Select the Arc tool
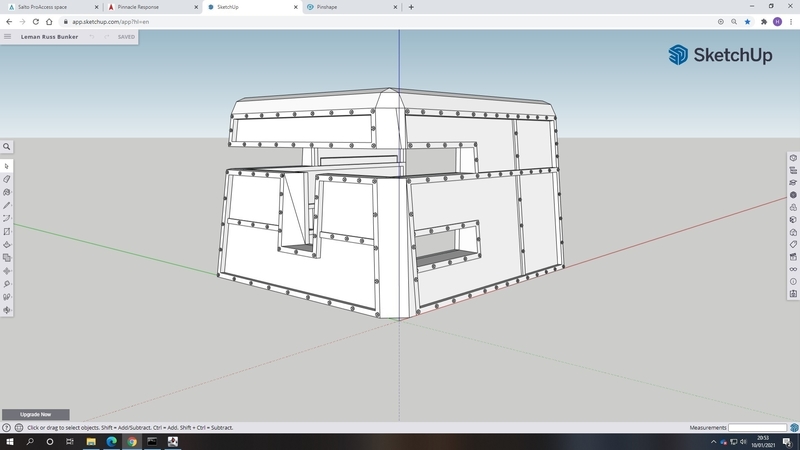Viewport: 800px width, 450px height. (x=7, y=218)
